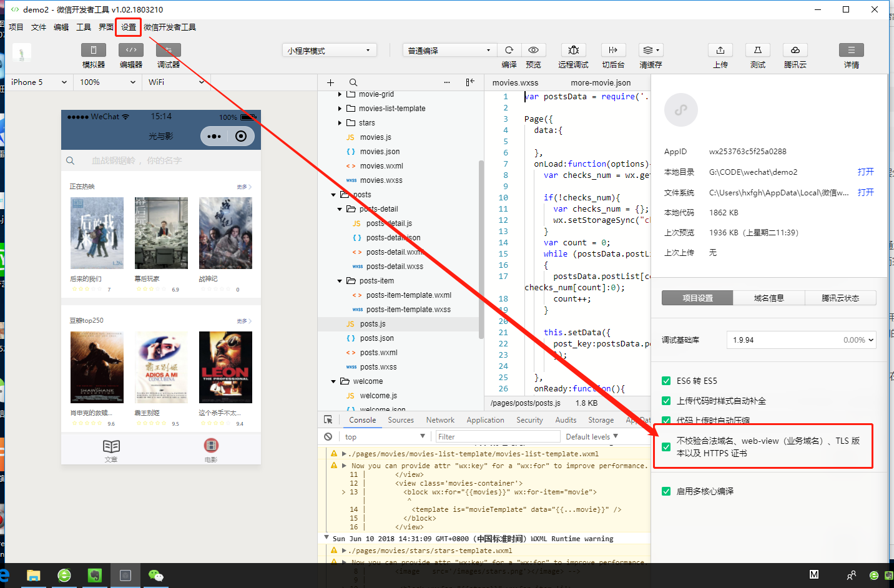Switch to the 腾讯云状态 tab
894x588 pixels.
[x=840, y=298]
